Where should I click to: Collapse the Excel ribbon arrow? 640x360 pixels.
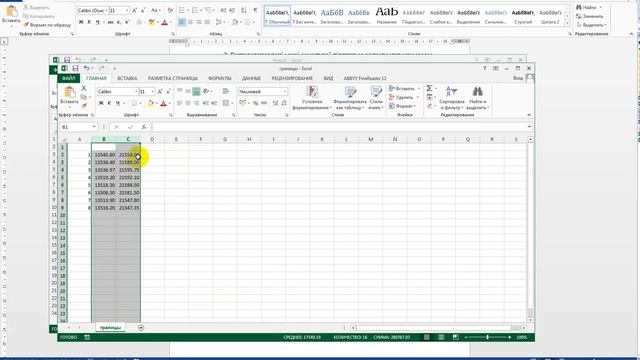pos(529,115)
